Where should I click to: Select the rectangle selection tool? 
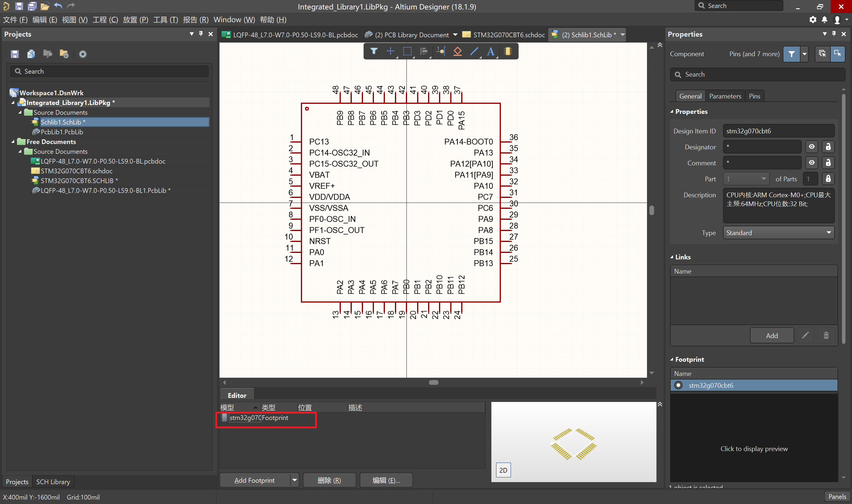(x=407, y=51)
